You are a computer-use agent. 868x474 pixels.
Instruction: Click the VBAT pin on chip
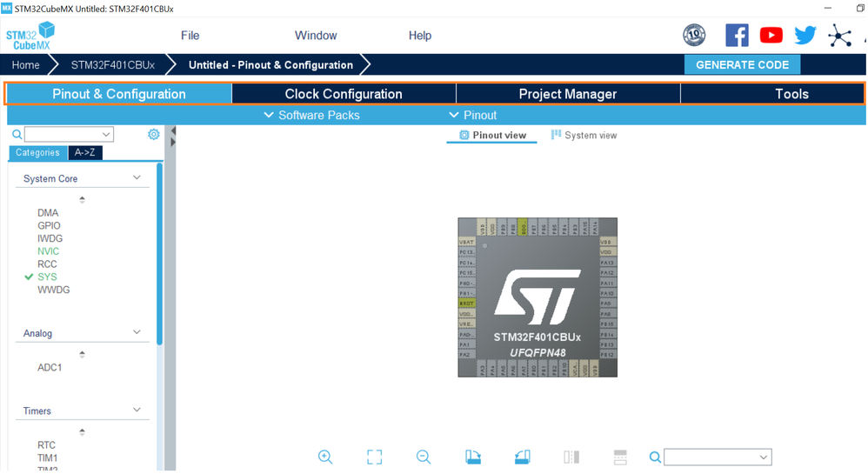(467, 242)
